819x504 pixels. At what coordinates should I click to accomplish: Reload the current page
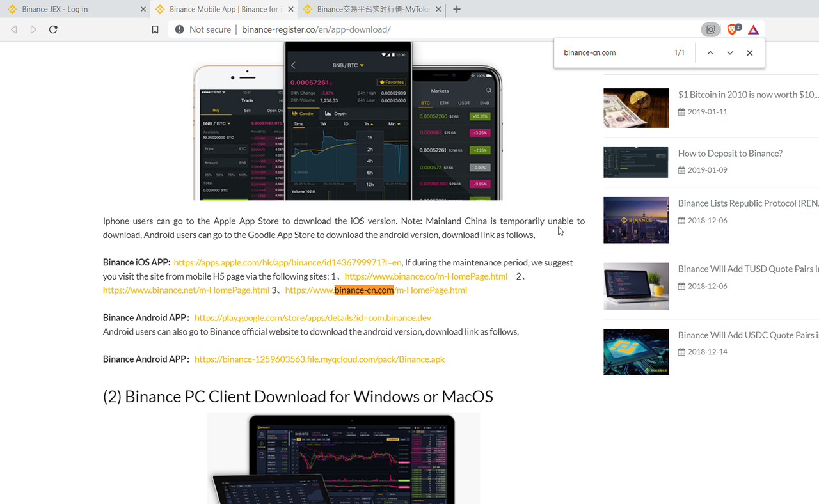click(53, 29)
